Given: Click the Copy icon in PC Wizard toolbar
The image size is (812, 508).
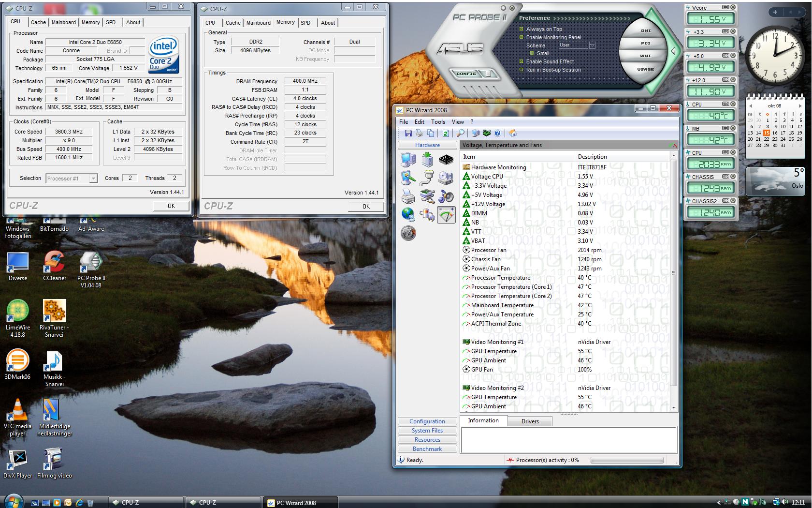Looking at the screenshot, I should (x=431, y=133).
